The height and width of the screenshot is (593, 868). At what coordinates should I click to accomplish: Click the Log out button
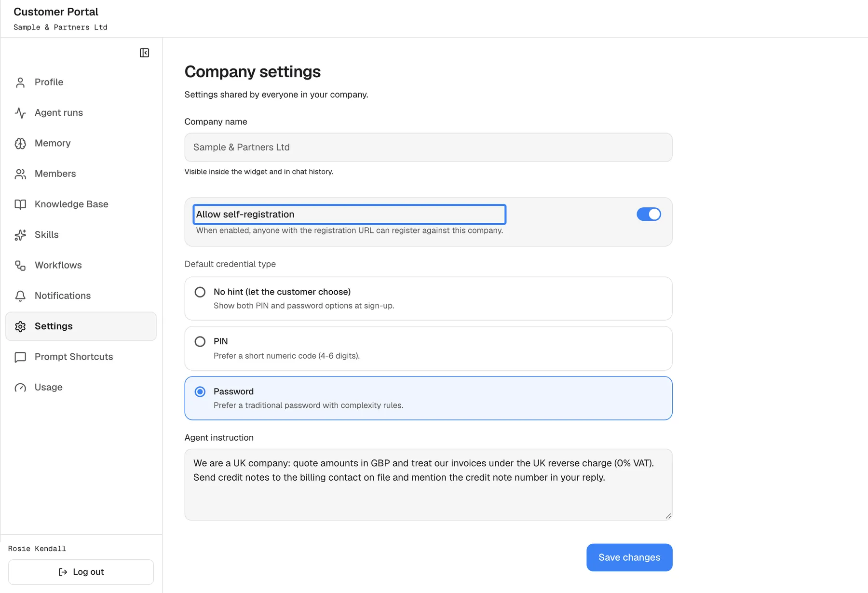click(x=81, y=572)
